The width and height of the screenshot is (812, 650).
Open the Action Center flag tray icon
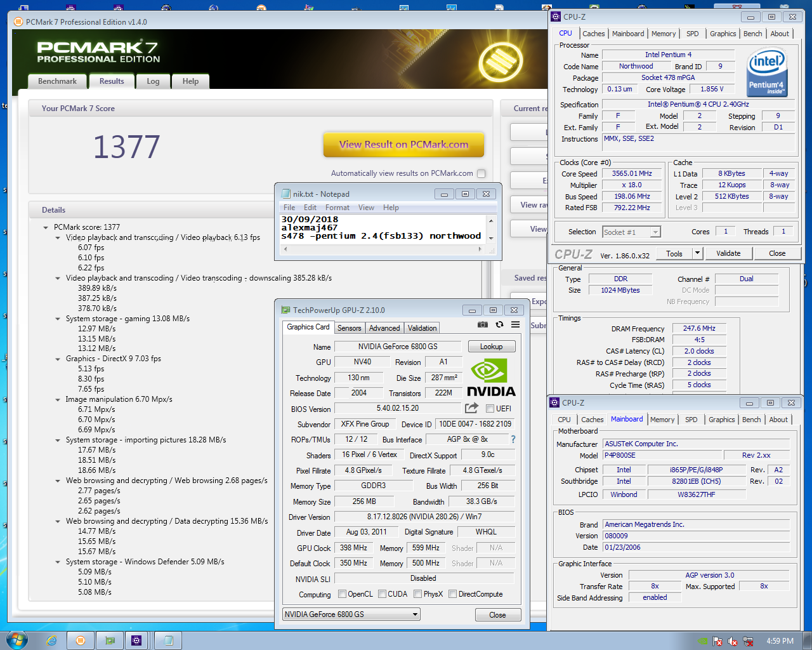coord(717,641)
